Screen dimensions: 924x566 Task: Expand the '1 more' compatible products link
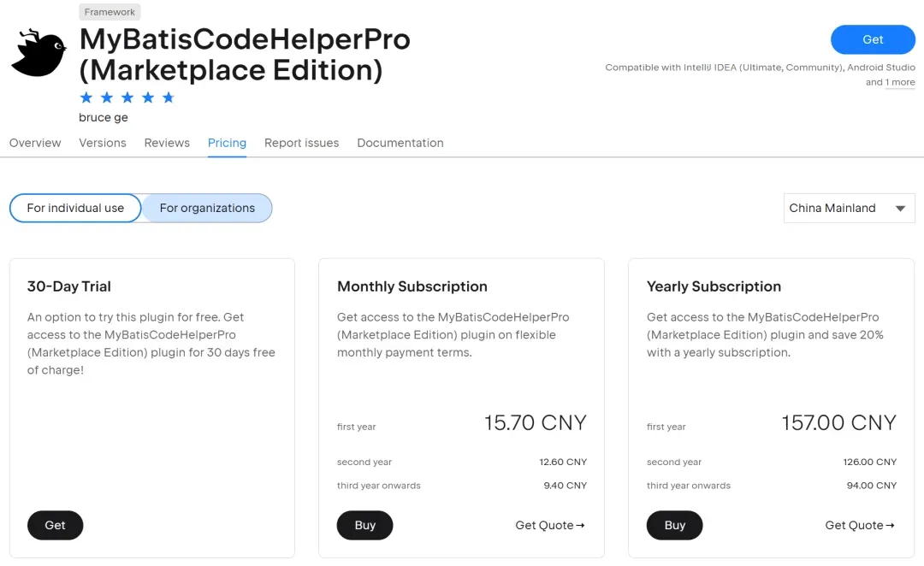(900, 82)
